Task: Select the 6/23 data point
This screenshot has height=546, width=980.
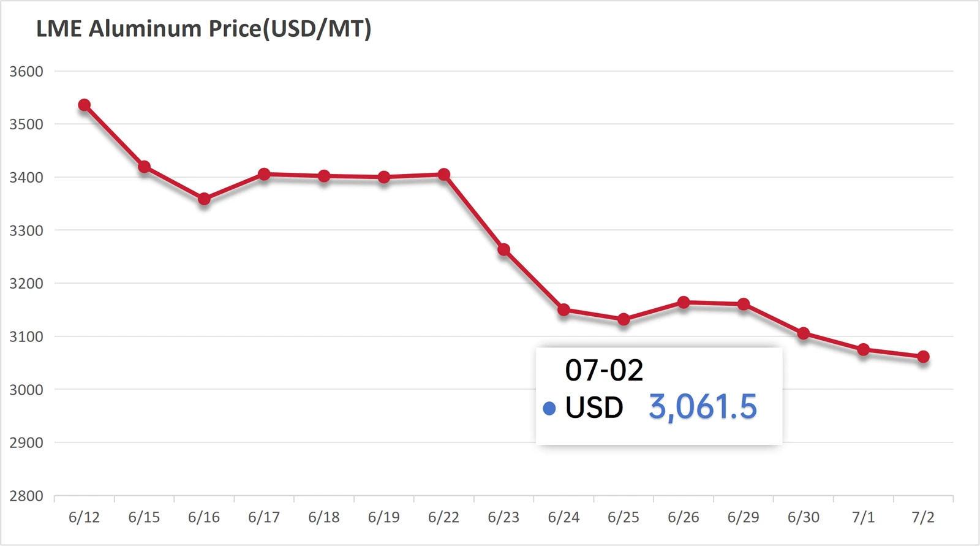Action: coord(504,250)
